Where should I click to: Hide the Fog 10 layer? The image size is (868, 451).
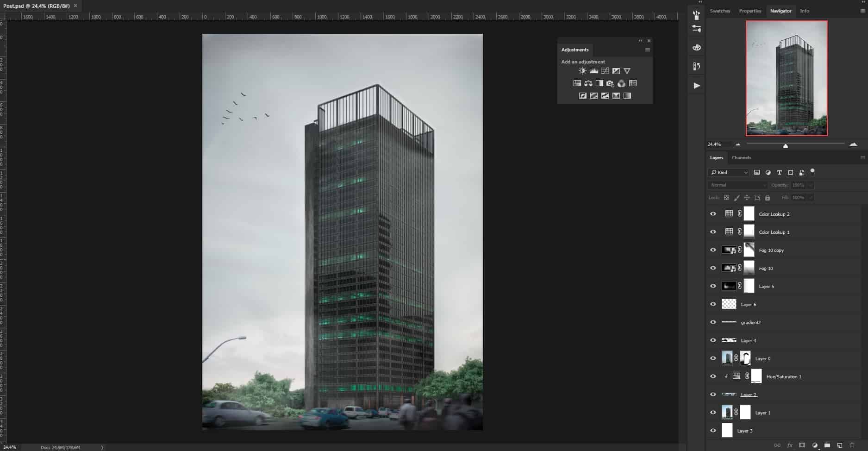713,268
